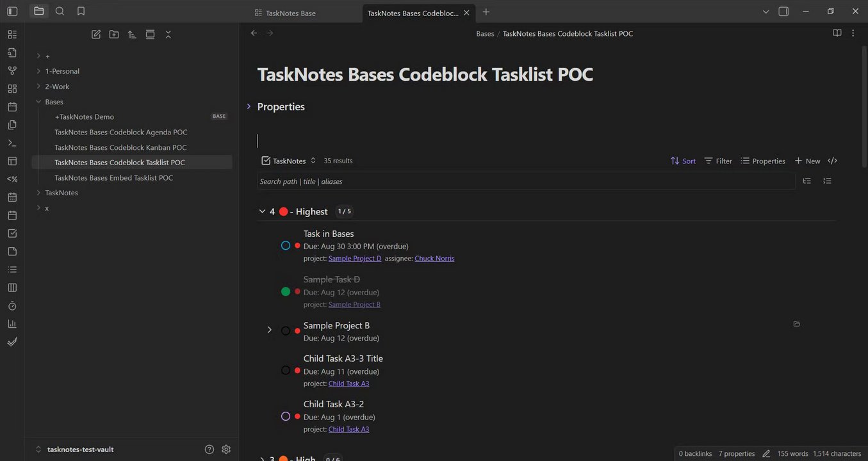Click the red priority dot on Child Task A3-3
The image size is (868, 461).
click(x=297, y=371)
